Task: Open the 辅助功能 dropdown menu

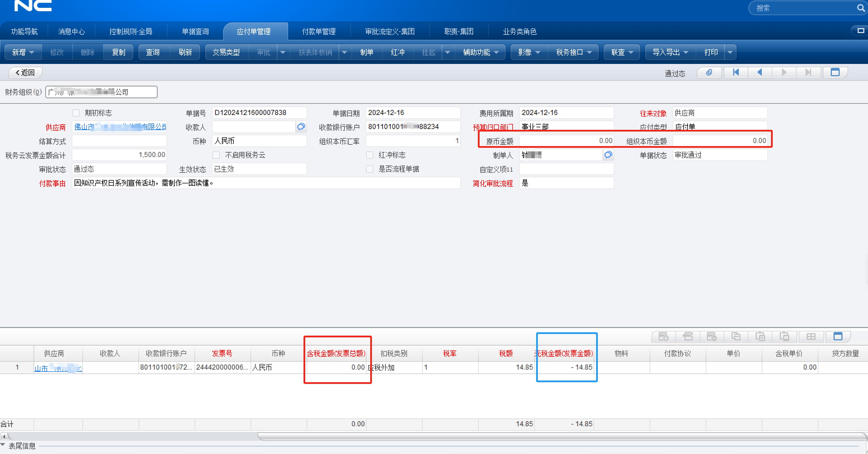Action: [x=480, y=52]
